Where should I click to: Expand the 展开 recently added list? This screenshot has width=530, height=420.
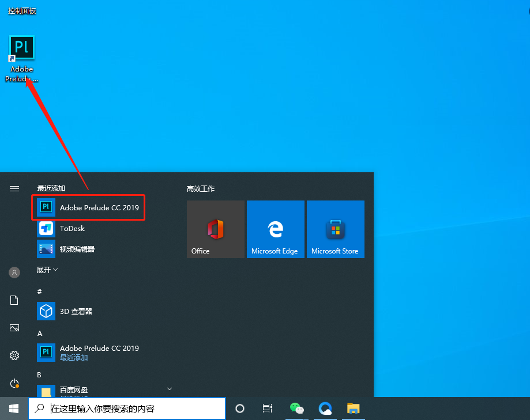pyautogui.click(x=47, y=270)
